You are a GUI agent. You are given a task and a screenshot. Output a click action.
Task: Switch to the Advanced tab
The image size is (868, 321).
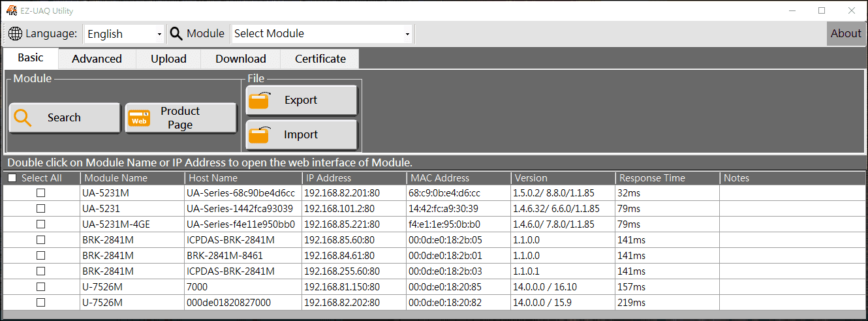pos(97,59)
